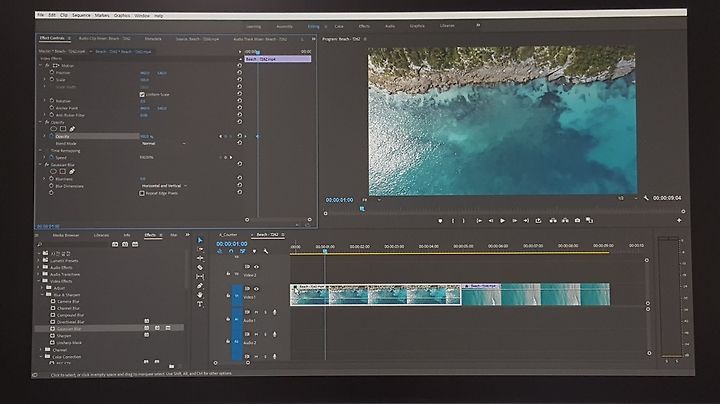Open the Blend Mode dropdown
This screenshot has height=404, width=720.
[x=163, y=144]
